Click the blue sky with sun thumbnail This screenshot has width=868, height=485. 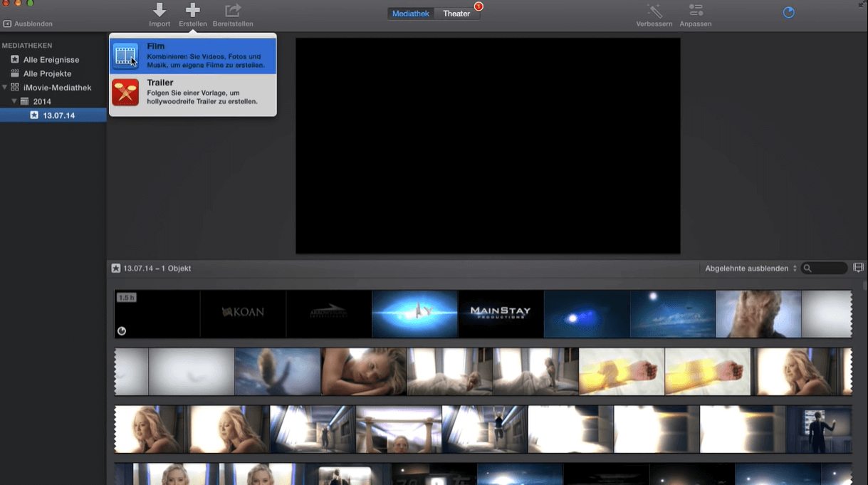tap(672, 313)
